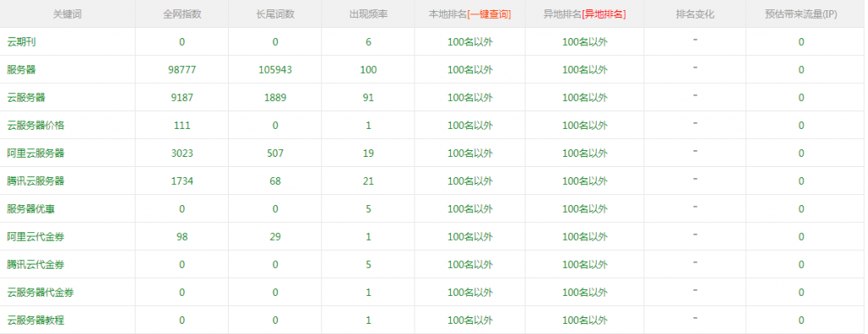Screen dimensions: 868x334
Task: Click remote rank of 云期刊 row
Action: point(585,42)
